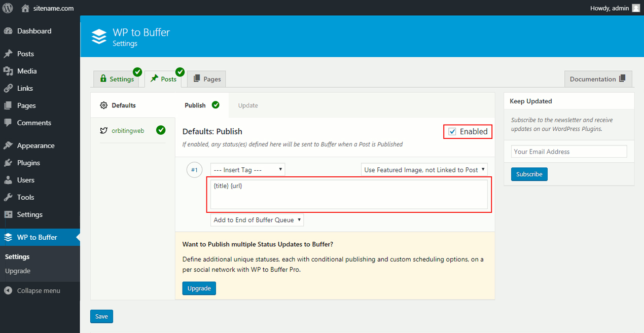
Task: Click the Media icon in the sidebar
Action: pyautogui.click(x=8, y=71)
